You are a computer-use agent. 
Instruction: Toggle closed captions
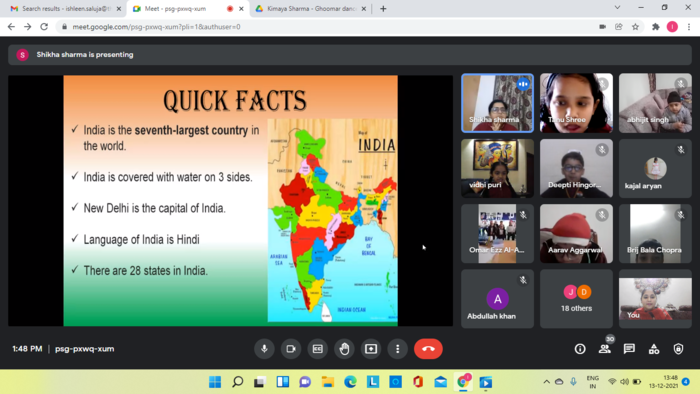tap(317, 349)
